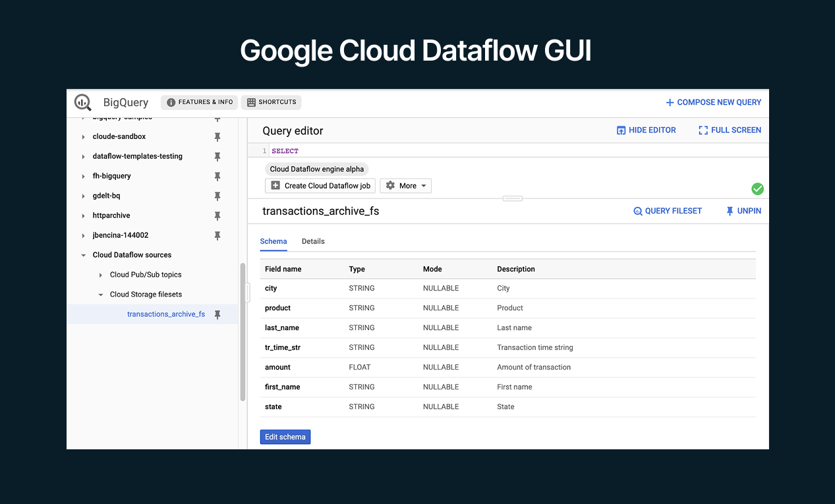Image resolution: width=835 pixels, height=504 pixels.
Task: Expand the gdelt-bq project
Action: [83, 196]
